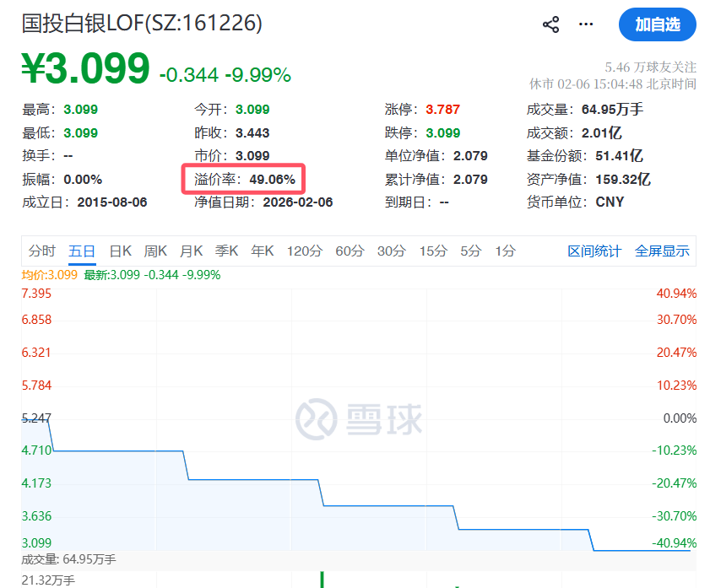Select the 60分 interval tab
The width and height of the screenshot is (710, 588).
point(350,251)
